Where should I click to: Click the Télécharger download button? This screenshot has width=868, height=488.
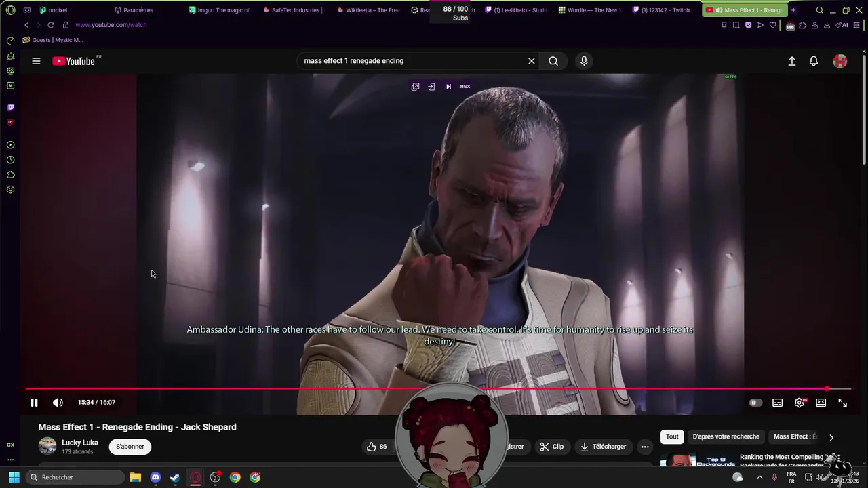603,447
